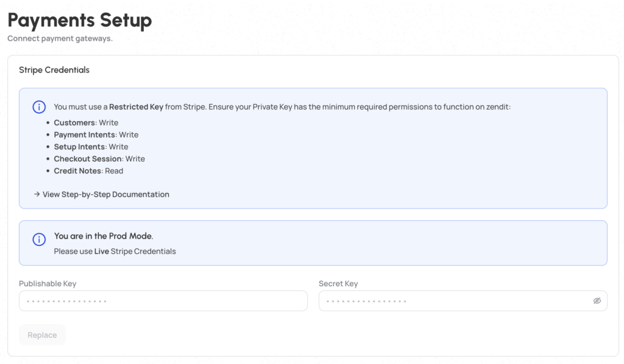624x364 pixels.
Task: Click the Customers: Write permission item
Action: tap(86, 123)
